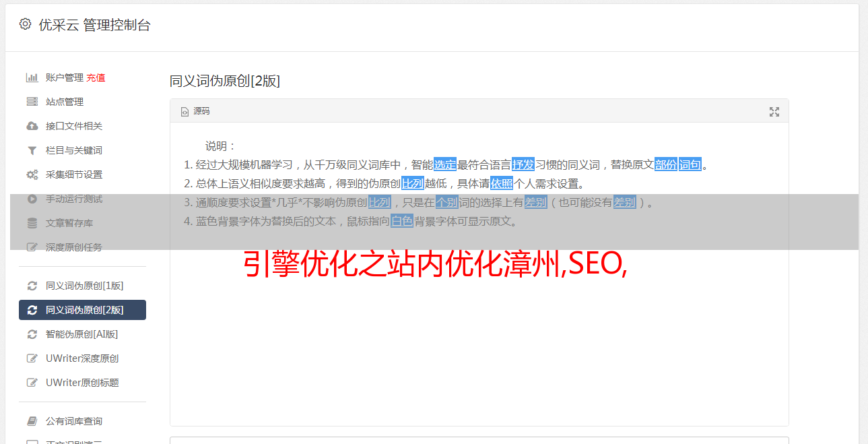This screenshot has width=868, height=444.
Task: Open 智能伪原创[AI版] menu item
Action: [81, 334]
